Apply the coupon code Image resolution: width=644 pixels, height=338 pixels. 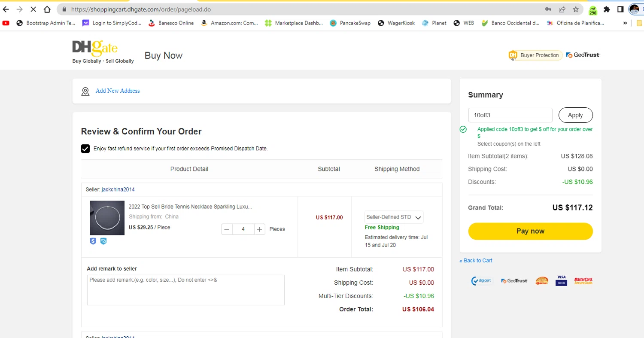[x=575, y=115]
